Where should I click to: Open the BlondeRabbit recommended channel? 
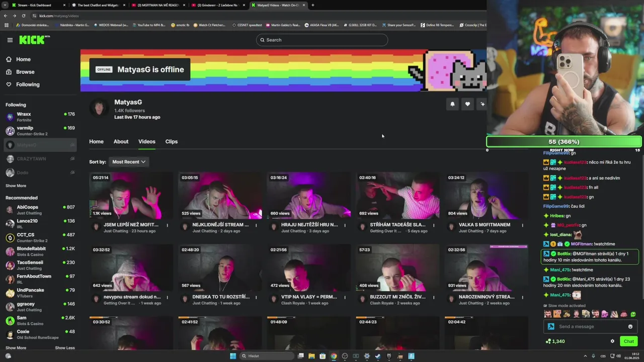tap(40, 251)
